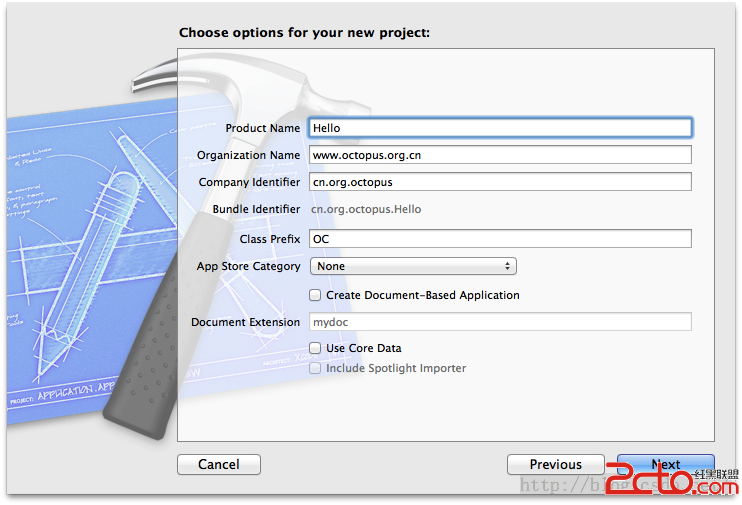Image resolution: width=742 pixels, height=505 pixels.
Task: Enable Create Document-Based Application checkbox
Action: (315, 295)
